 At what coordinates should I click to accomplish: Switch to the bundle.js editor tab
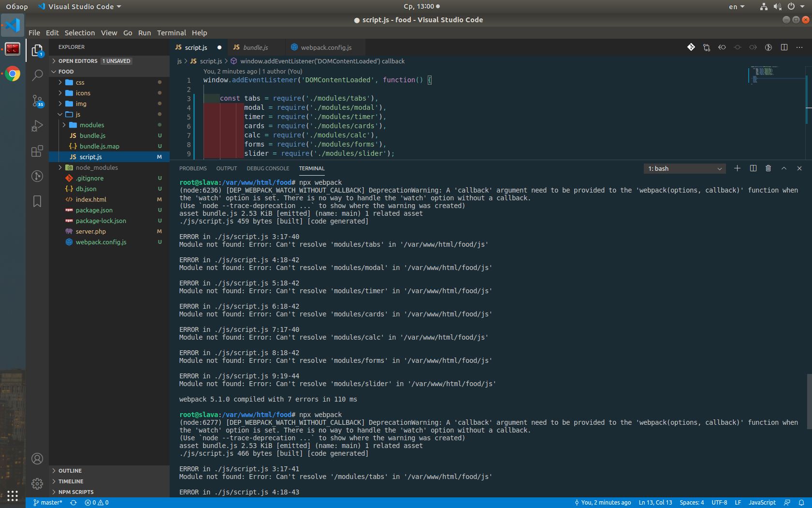coord(255,47)
